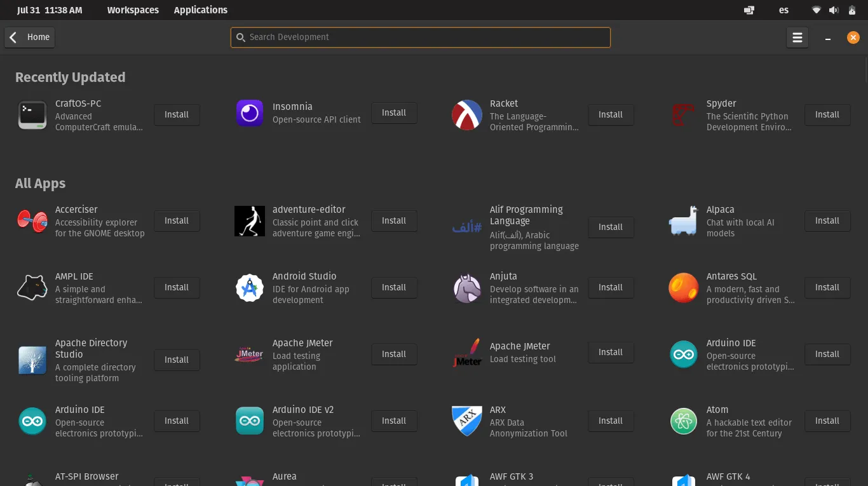
Task: Open the Racket logo icon
Action: coord(466,115)
